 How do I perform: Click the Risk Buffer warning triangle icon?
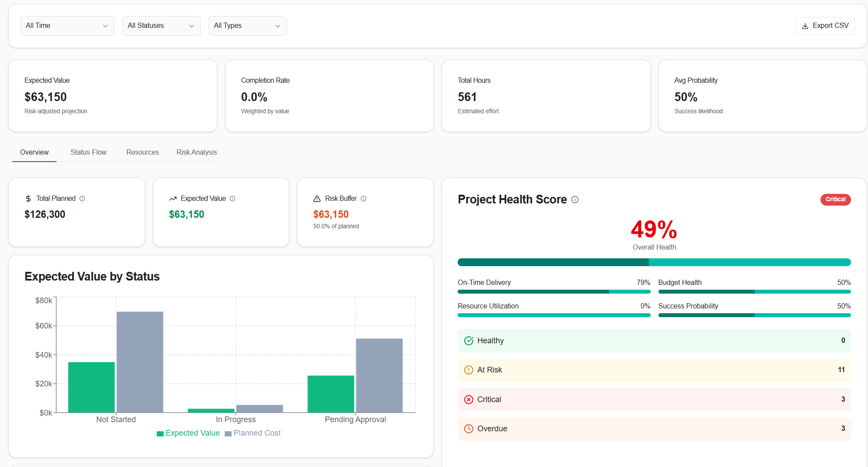tap(317, 198)
